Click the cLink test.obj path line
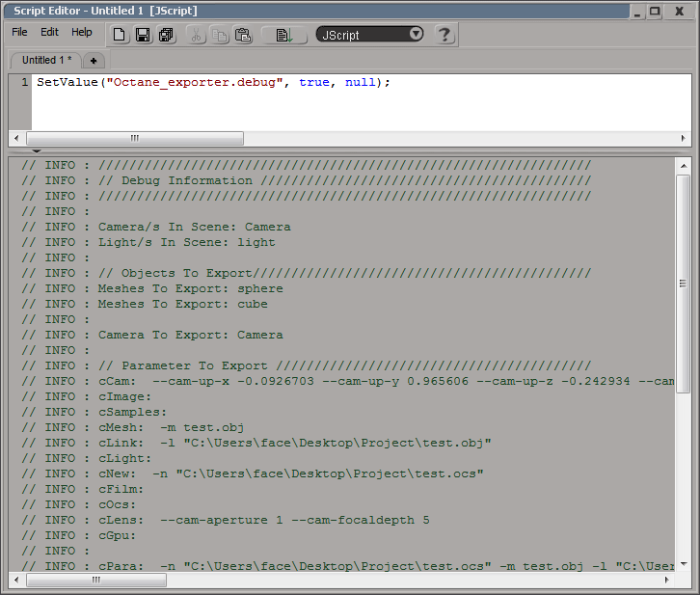 (x=256, y=443)
